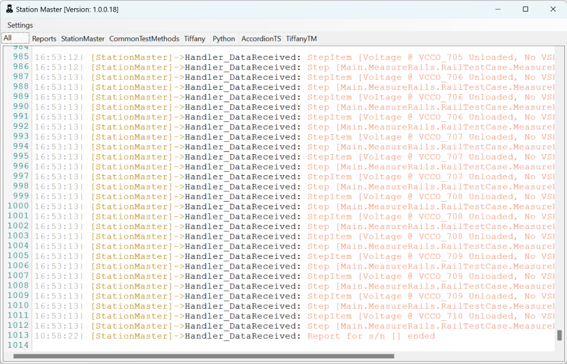Viewport: 567px width, 364px height.
Task: Switch to the StationMaster tab
Action: [82, 38]
